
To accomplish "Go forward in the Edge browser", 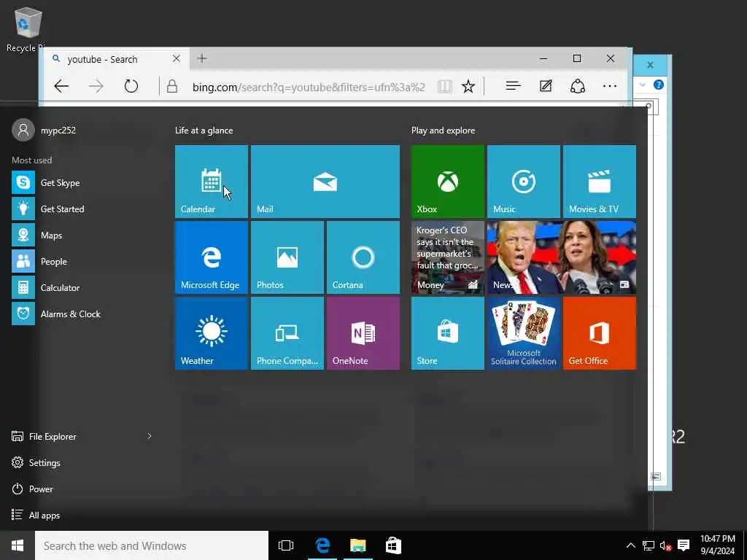I will pos(96,86).
